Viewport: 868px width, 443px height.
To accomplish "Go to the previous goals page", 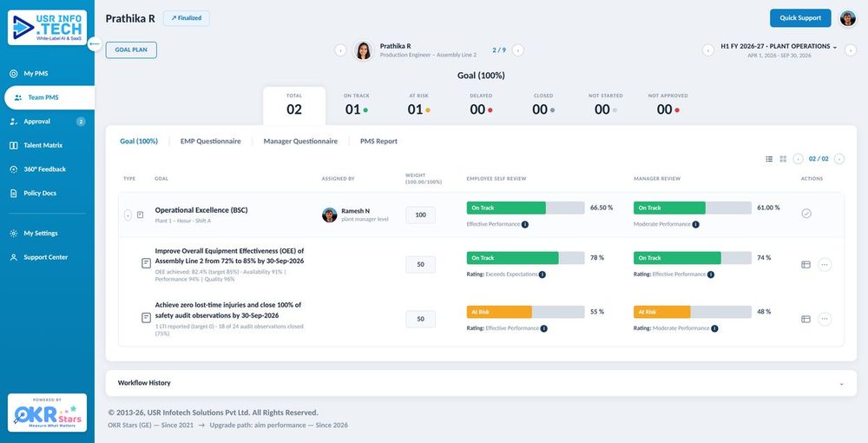I will [798, 159].
